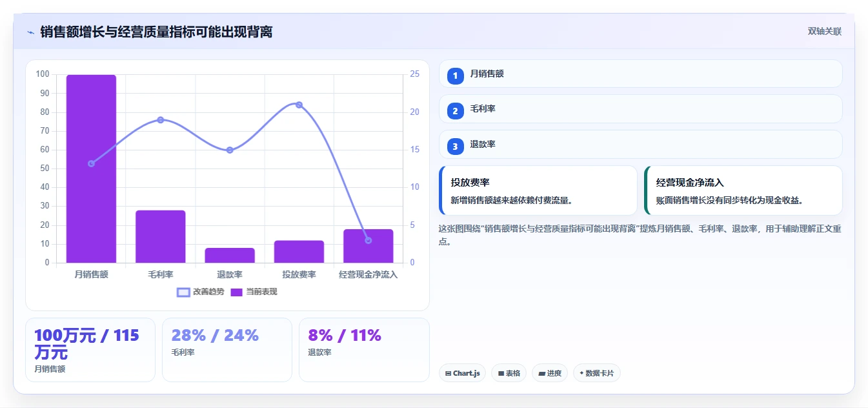
Task: Click the lightning icon beside the title
Action: click(30, 32)
